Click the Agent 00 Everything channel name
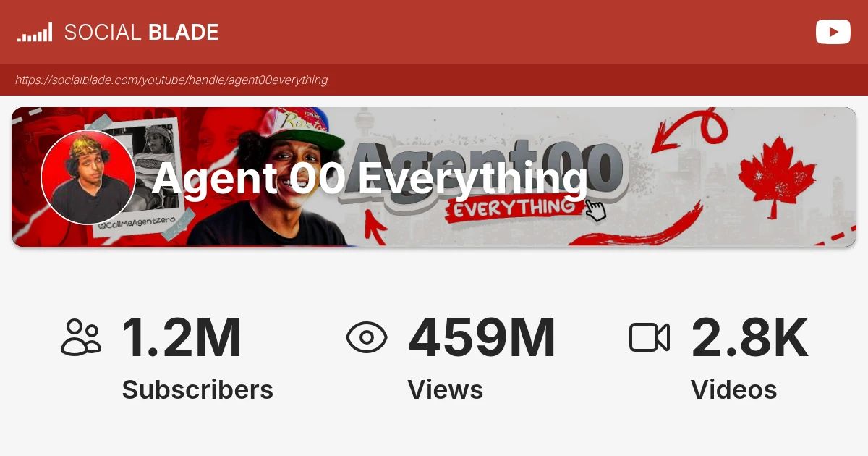Screen dimensions: 868x456 click(370, 178)
